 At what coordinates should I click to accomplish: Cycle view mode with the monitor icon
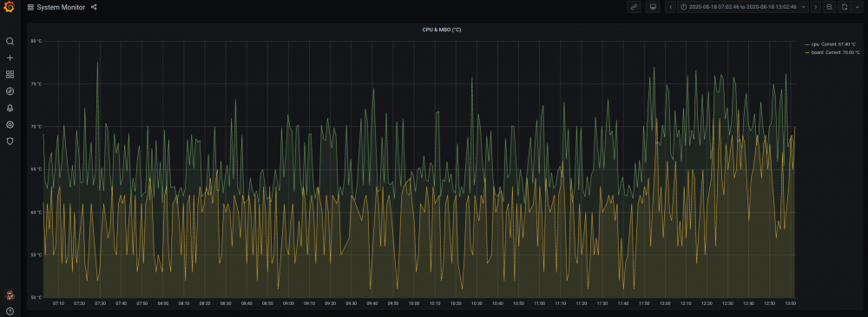pos(653,7)
